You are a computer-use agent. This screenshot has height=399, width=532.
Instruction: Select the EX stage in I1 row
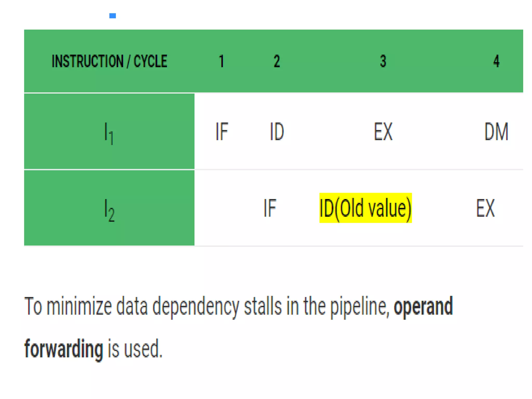[x=383, y=132]
